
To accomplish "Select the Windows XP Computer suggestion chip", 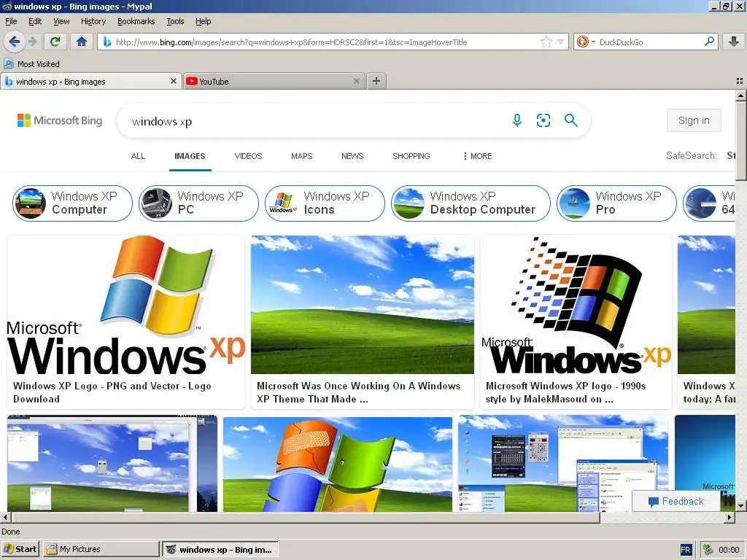I will [x=72, y=203].
